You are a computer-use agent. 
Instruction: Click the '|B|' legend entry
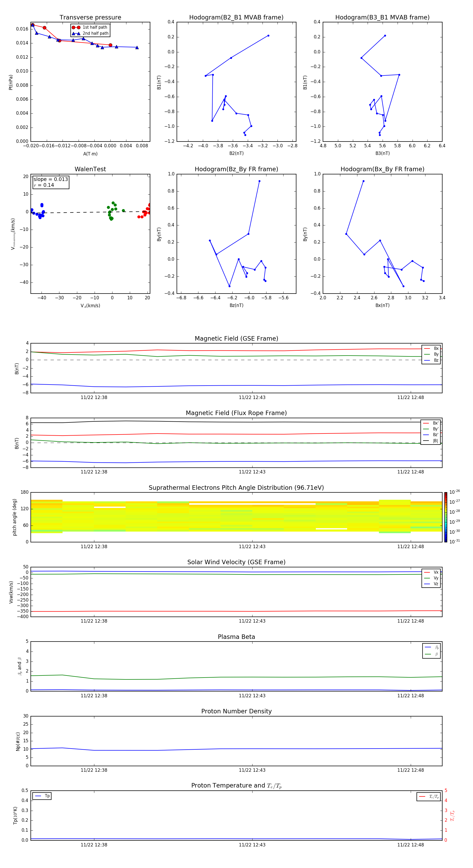pos(431,441)
